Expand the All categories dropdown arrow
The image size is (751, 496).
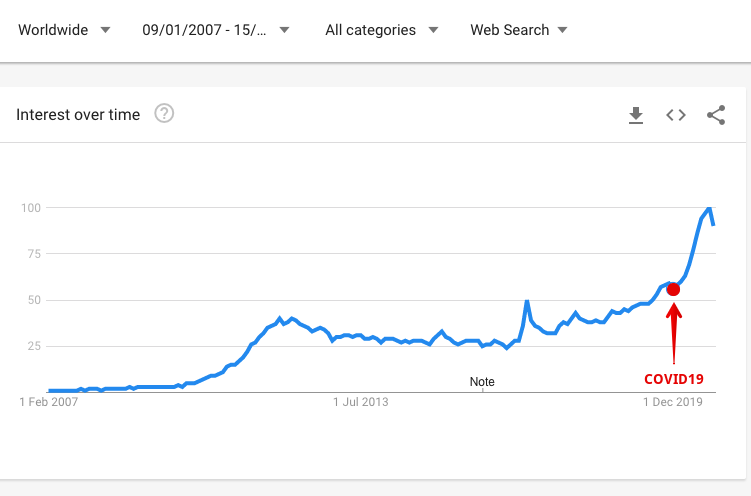[433, 30]
